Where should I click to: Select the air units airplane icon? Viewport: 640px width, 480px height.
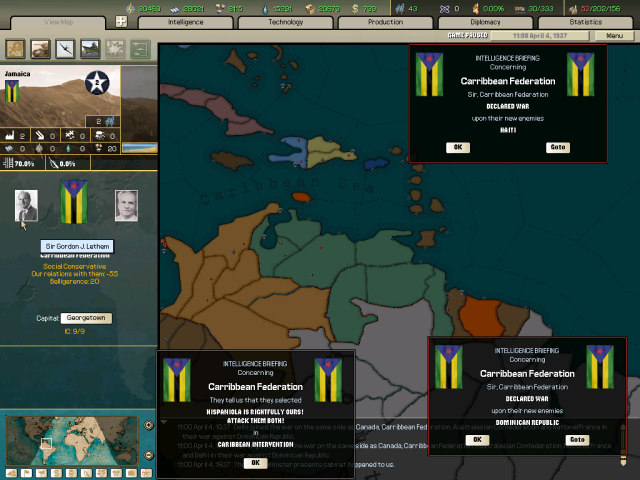click(x=65, y=49)
